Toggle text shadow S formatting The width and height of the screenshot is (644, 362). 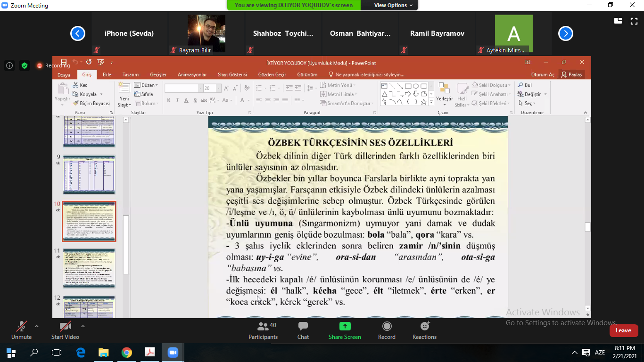click(195, 100)
